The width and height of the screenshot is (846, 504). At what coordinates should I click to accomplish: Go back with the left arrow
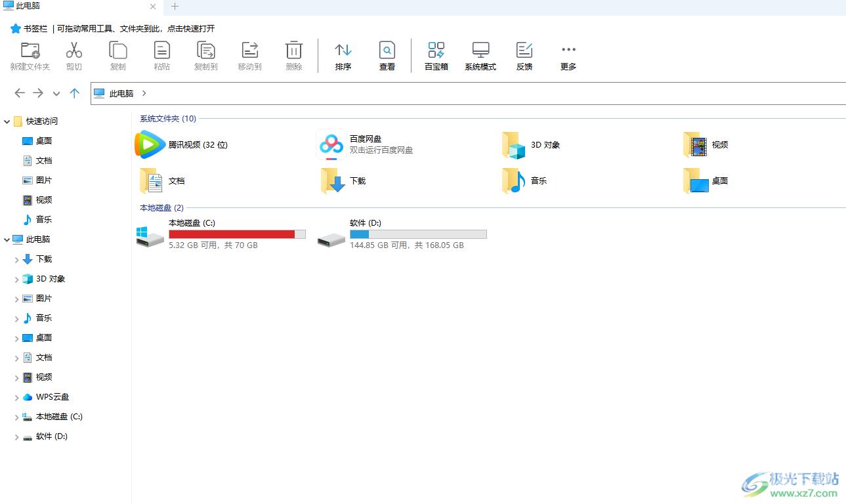(20, 93)
